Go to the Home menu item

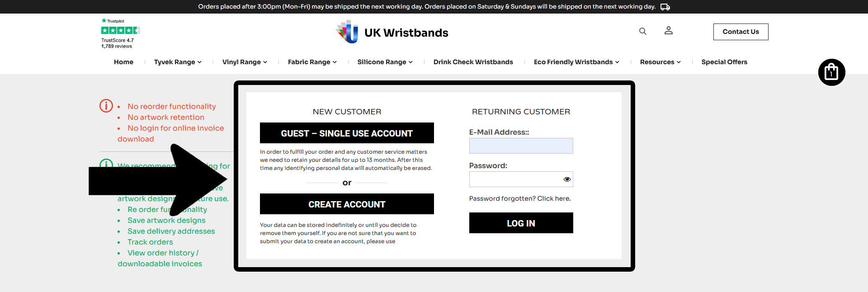[123, 62]
